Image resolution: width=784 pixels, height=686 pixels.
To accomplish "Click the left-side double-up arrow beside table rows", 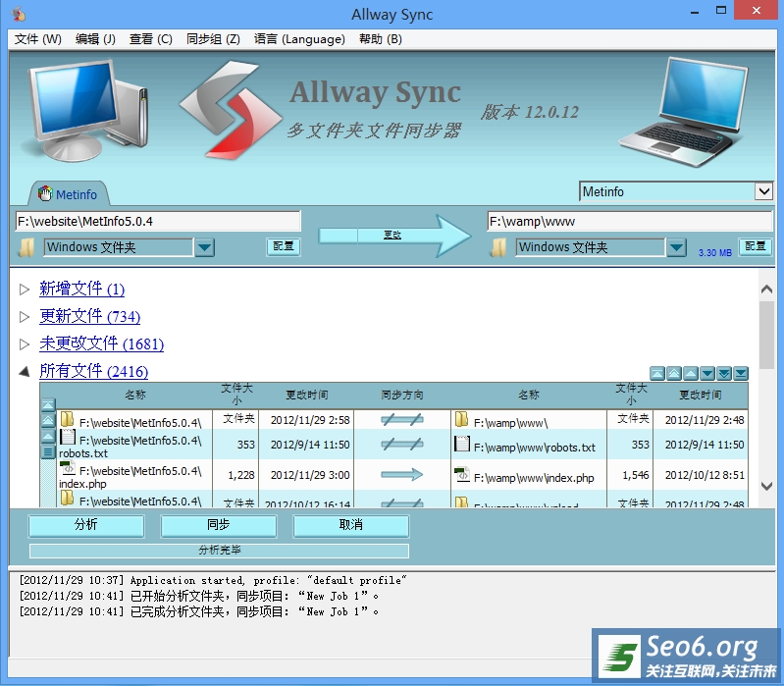I will tap(48, 420).
